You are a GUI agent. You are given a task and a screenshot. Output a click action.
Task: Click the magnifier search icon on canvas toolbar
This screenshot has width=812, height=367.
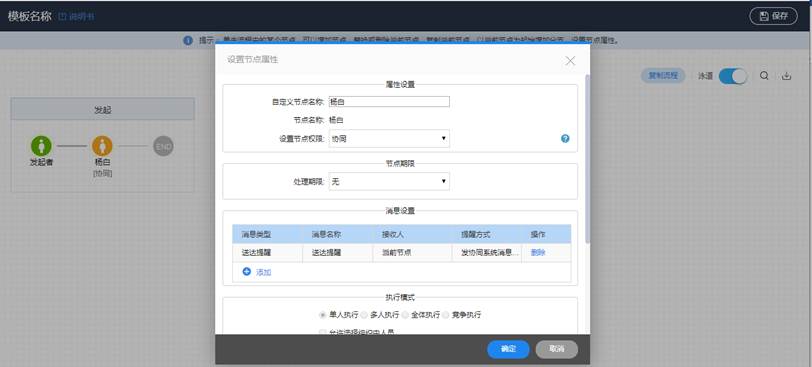[x=764, y=76]
